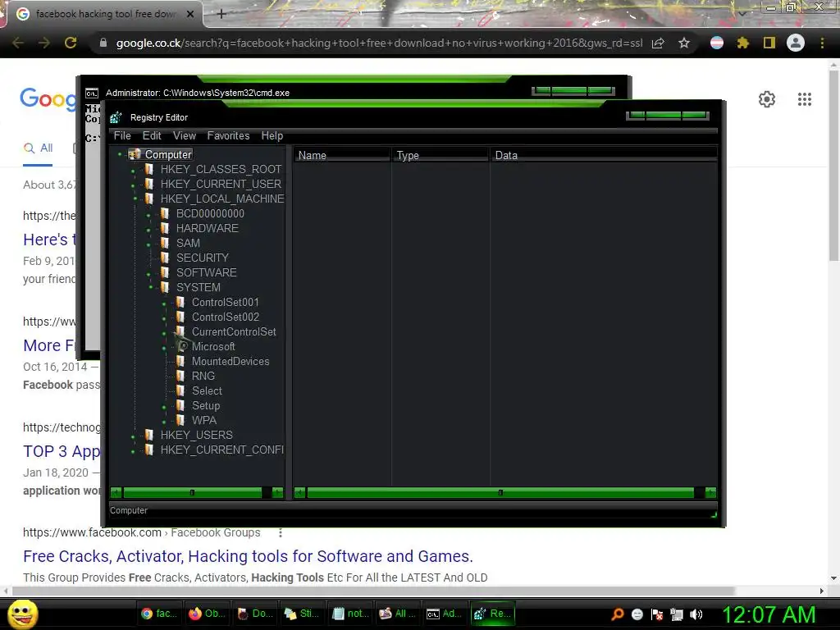This screenshot has width=840, height=630.
Task: Bookmark this page with the star icon
Action: [x=683, y=43]
